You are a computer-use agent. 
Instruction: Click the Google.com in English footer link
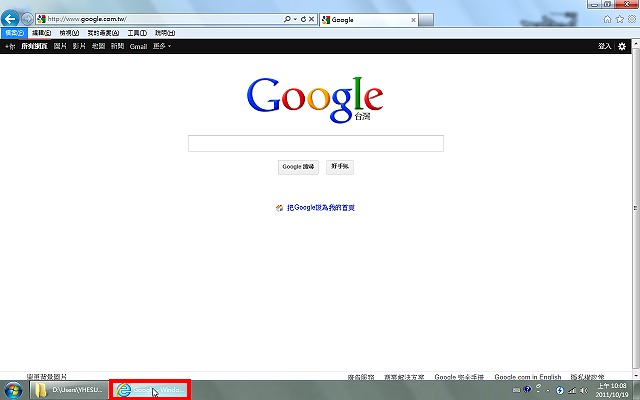tap(528, 377)
